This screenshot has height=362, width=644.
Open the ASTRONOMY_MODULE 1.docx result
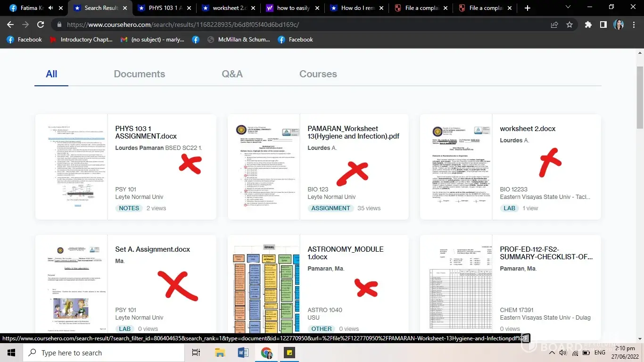point(345,253)
